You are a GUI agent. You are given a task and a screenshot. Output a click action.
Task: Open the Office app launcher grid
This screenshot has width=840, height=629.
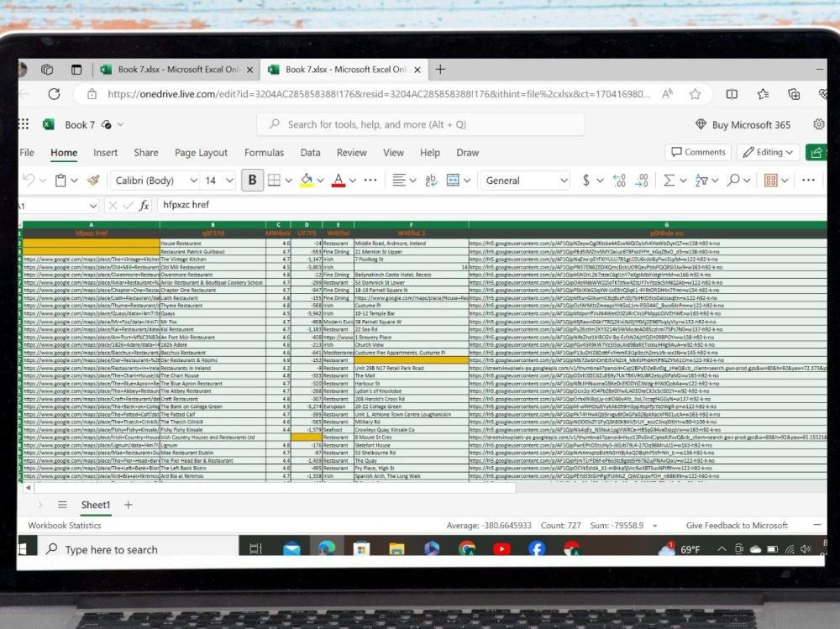pos(24,124)
